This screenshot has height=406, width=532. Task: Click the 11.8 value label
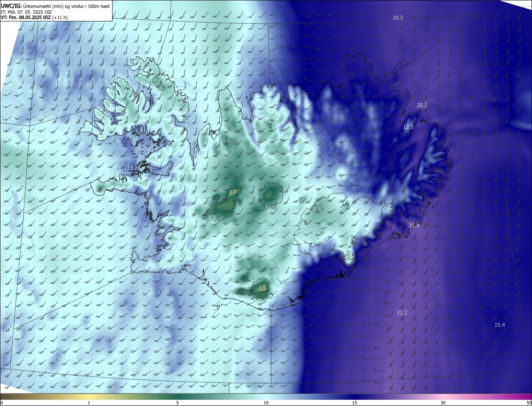coord(57,361)
